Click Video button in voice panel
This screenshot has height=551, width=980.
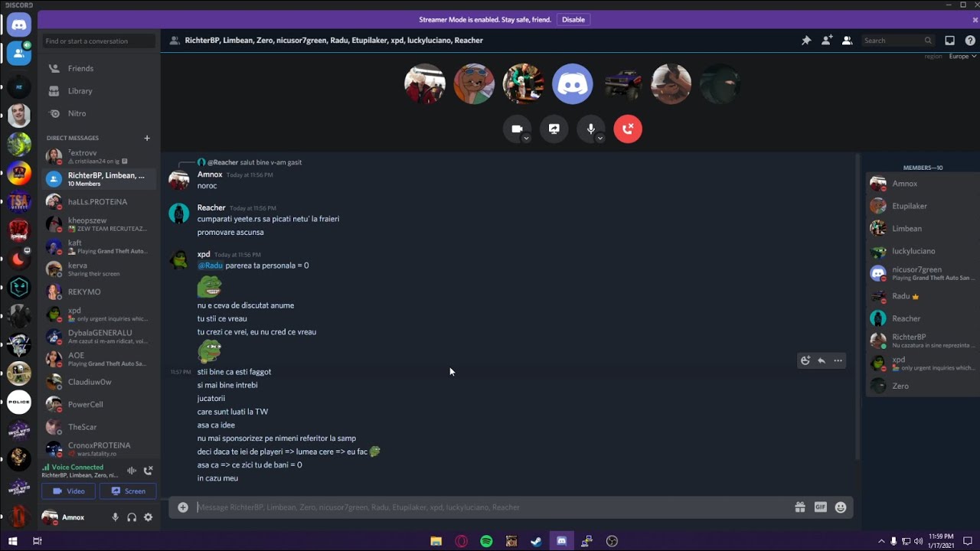point(69,491)
